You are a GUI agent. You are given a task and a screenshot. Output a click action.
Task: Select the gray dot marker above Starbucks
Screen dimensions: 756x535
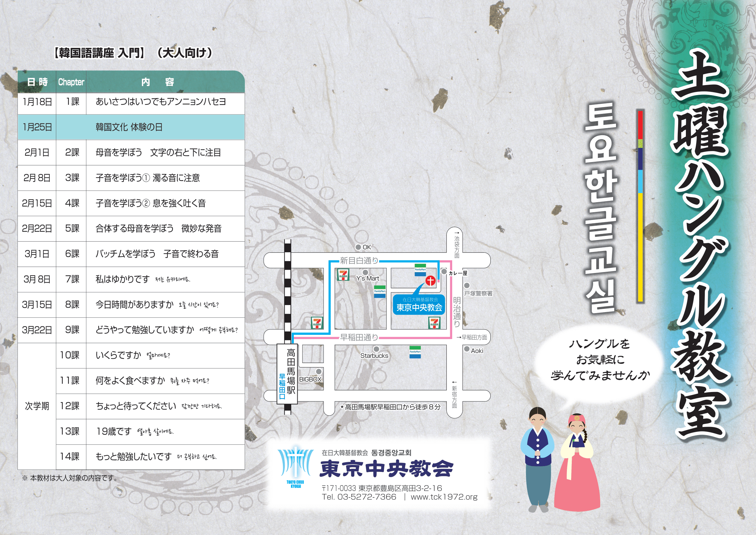pyautogui.click(x=376, y=349)
